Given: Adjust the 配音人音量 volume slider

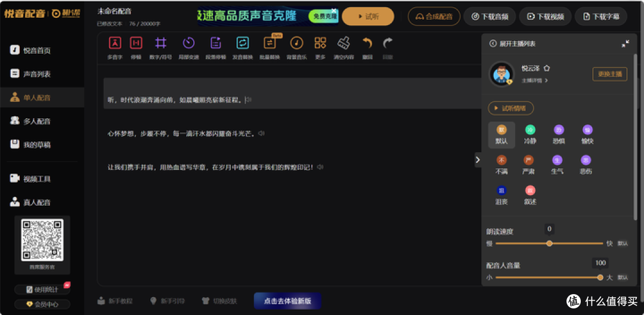Looking at the screenshot, I should 549,277.
